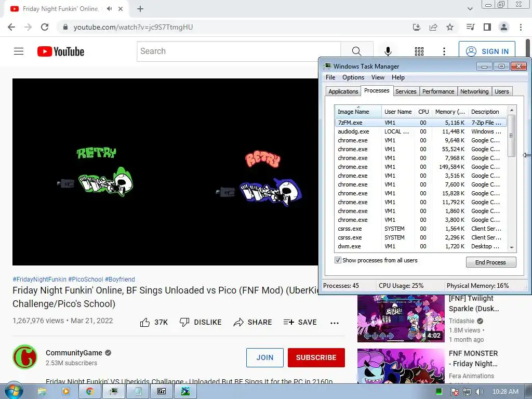Select the chrome.exe process using 149,584 K
The height and width of the screenshot is (399, 532).
pos(421,167)
